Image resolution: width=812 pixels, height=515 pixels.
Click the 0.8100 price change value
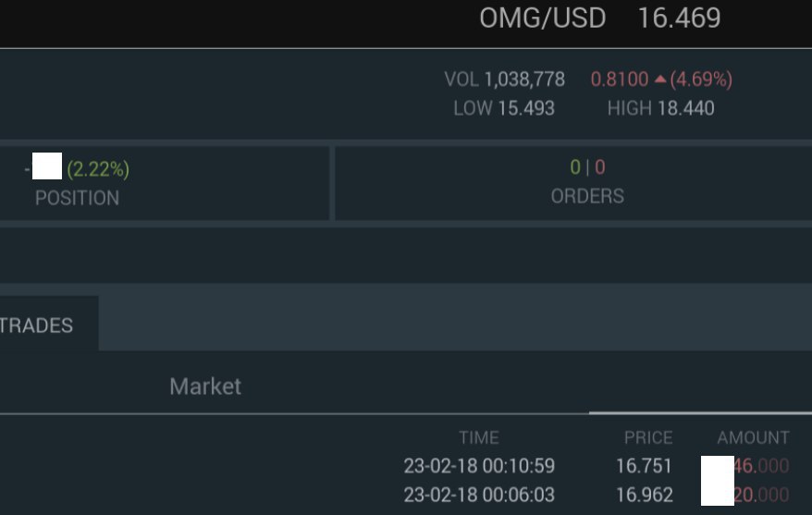(x=620, y=80)
